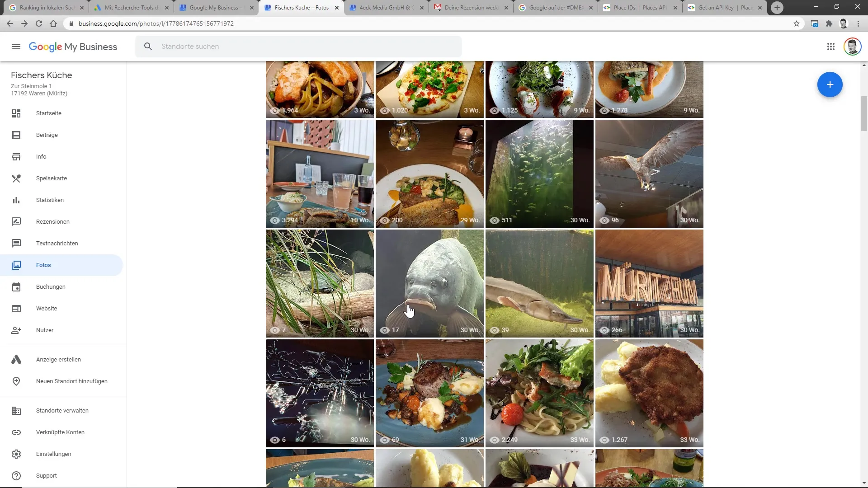Focus the Standorte suchen search field
The image size is (868, 488).
[298, 47]
